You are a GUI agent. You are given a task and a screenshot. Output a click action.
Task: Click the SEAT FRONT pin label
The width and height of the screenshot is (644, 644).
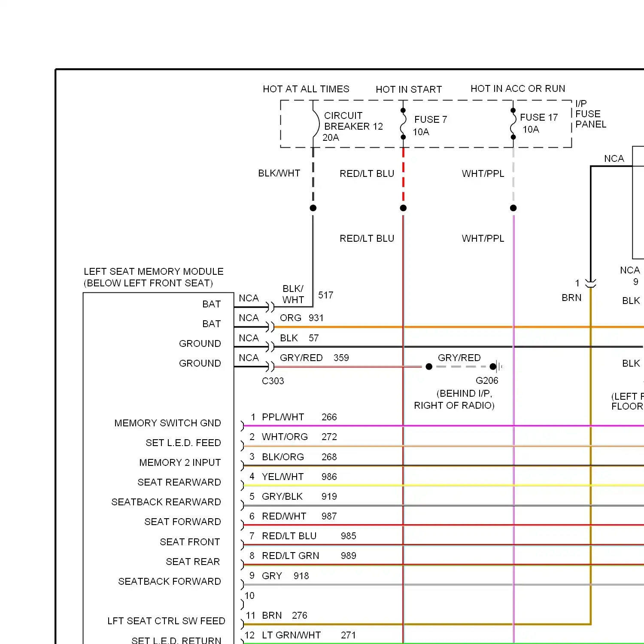coord(190,542)
